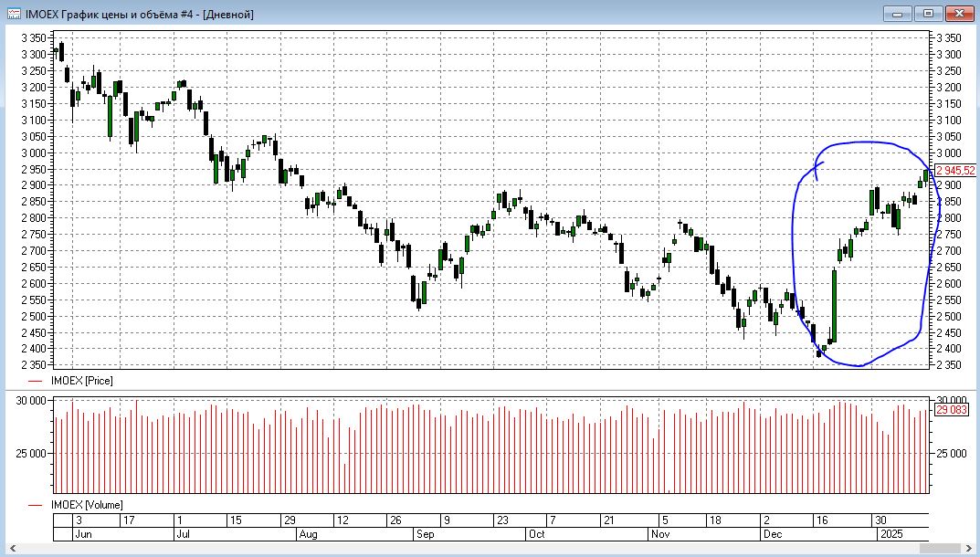This screenshot has height=557, width=980.
Task: Click the 25 000 level on left volume scale
Action: pyautogui.click(x=31, y=453)
